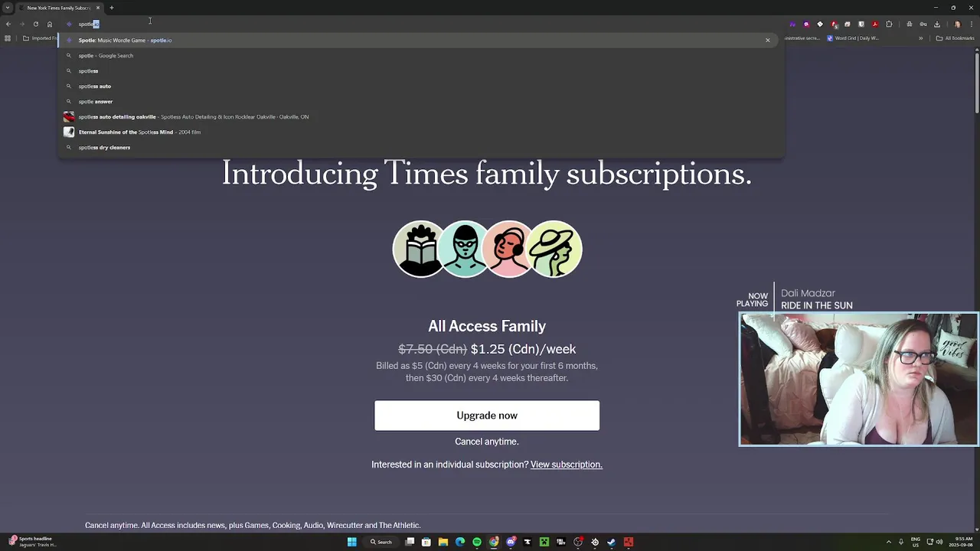Open Steam from the taskbar
The image size is (980, 551).
(611, 542)
